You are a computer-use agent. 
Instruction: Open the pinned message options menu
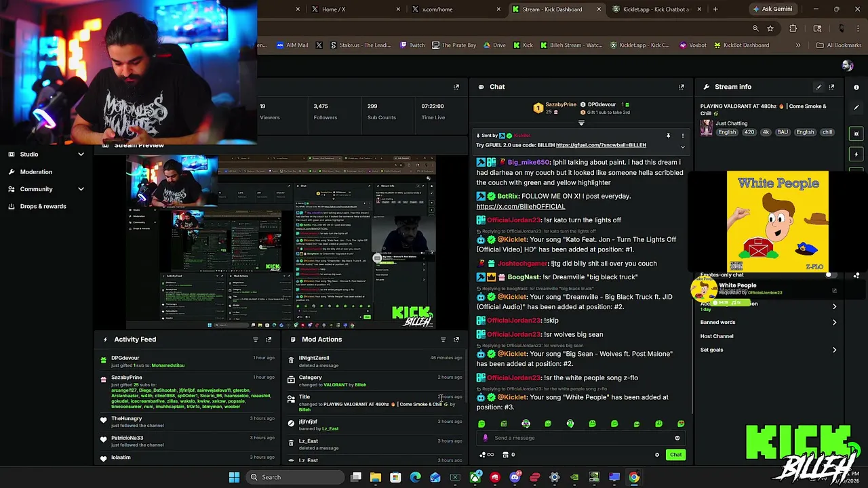tap(682, 136)
